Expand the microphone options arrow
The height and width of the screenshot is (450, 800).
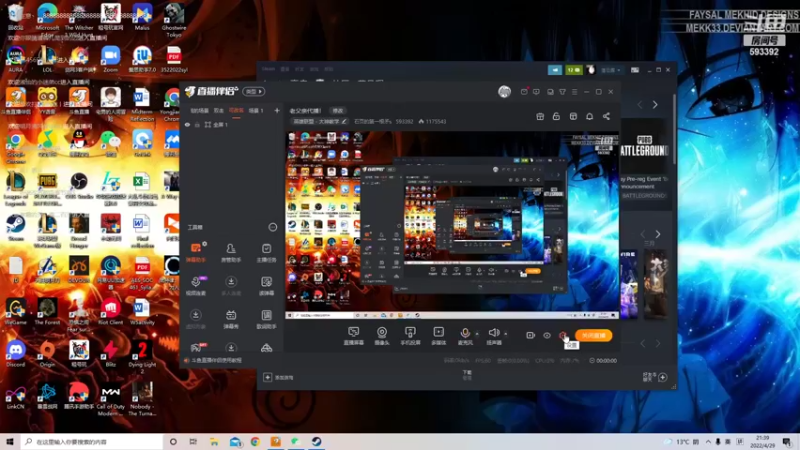tap(477, 334)
